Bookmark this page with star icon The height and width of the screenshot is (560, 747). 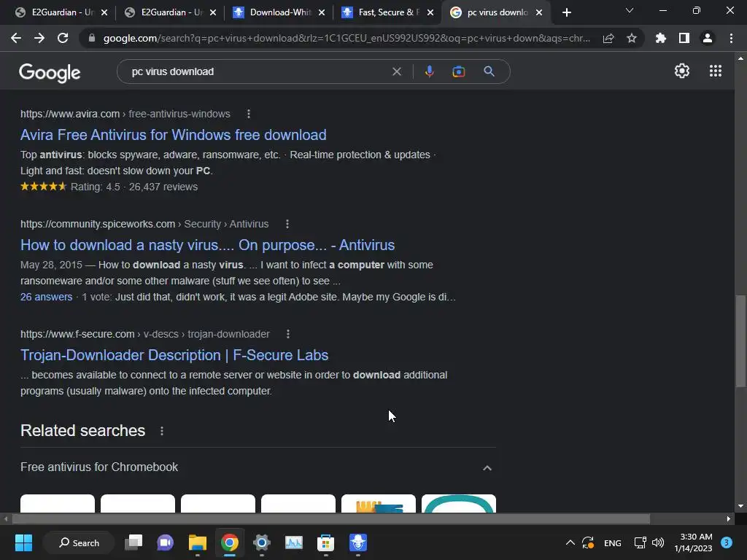click(x=632, y=38)
